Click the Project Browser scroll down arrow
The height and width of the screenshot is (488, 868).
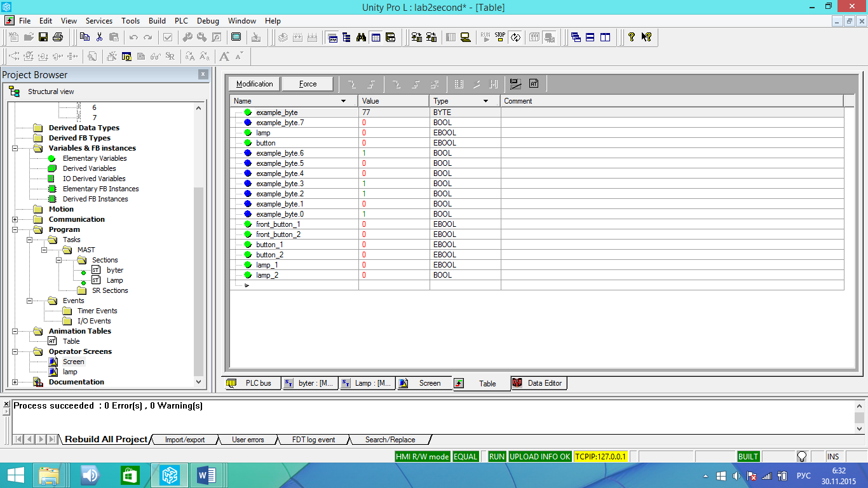point(198,381)
